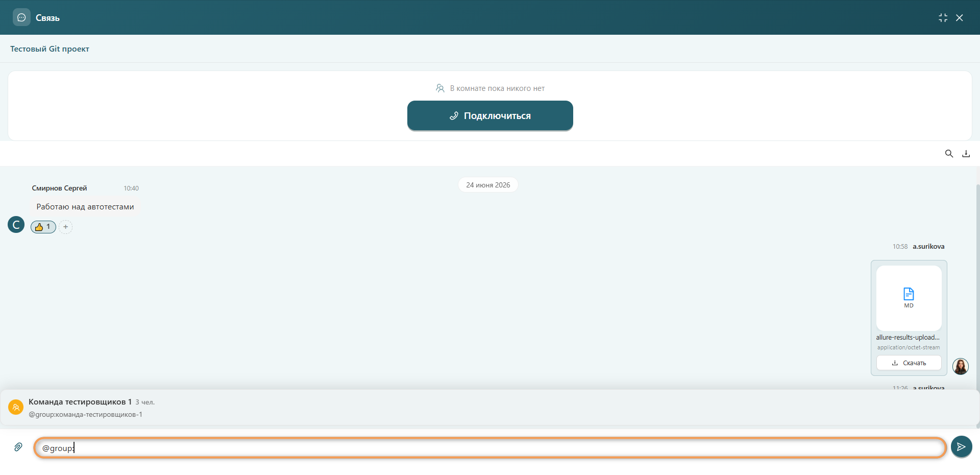Image resolution: width=980 pixels, height=475 pixels.
Task: Click into the @group: message input field
Action: pos(489,448)
